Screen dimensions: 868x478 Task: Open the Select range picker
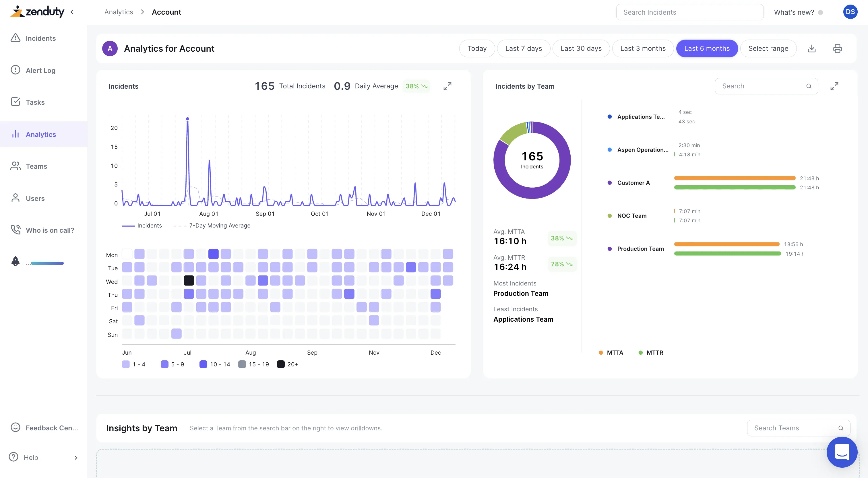[x=768, y=48]
